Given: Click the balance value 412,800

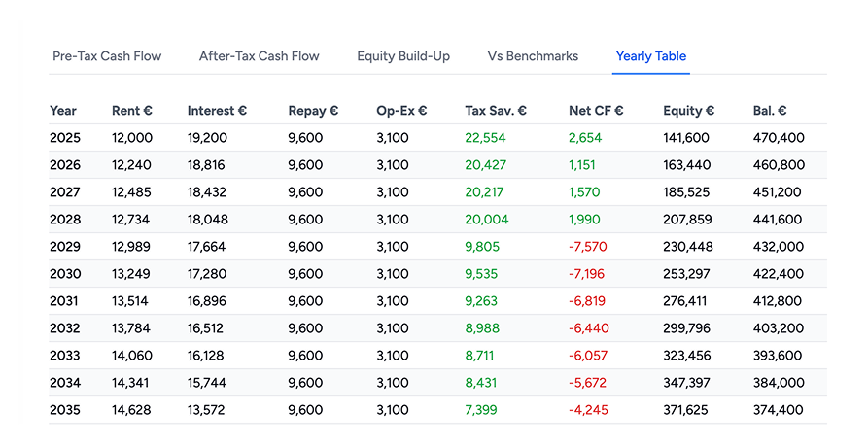Looking at the screenshot, I should [778, 301].
